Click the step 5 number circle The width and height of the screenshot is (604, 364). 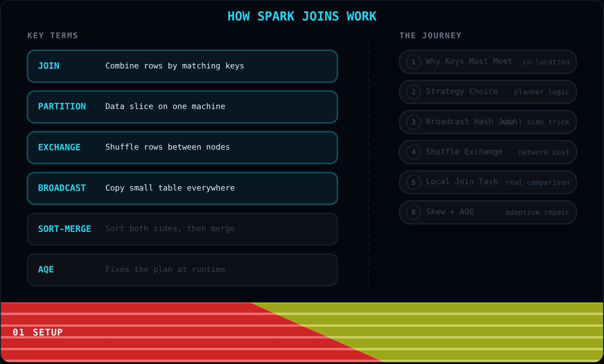(x=413, y=183)
